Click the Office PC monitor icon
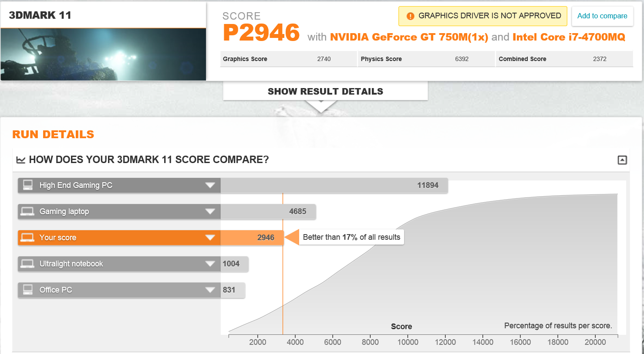Viewport: 644px width, 354px height. pyautogui.click(x=28, y=290)
